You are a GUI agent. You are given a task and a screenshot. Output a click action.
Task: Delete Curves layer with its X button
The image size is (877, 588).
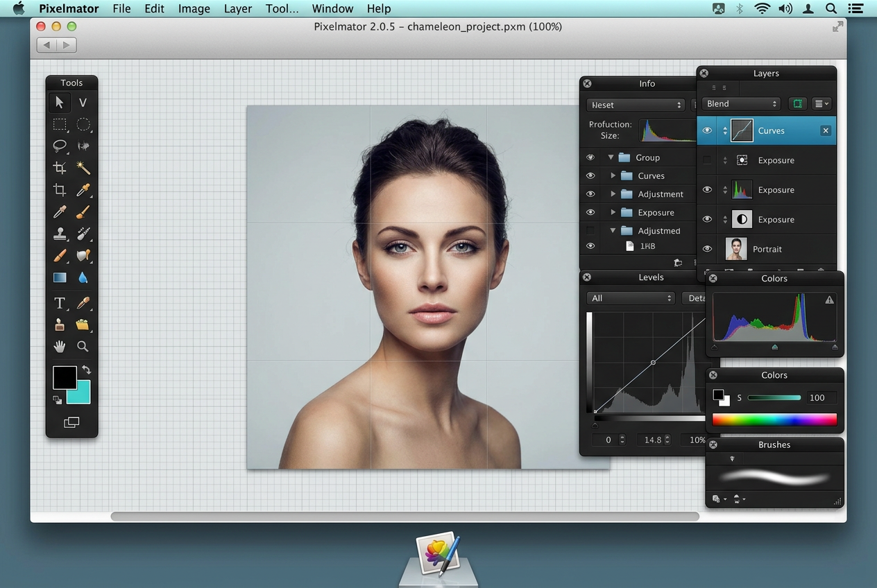(826, 130)
